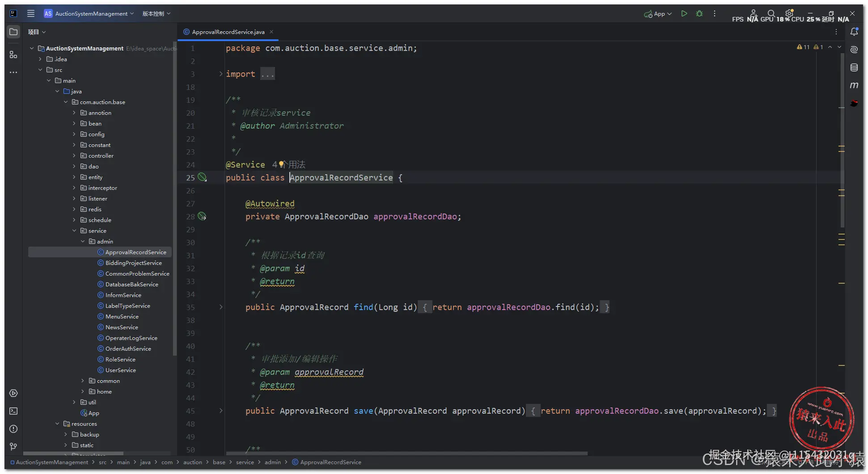Select OrderAuthService in the project tree

(128, 348)
